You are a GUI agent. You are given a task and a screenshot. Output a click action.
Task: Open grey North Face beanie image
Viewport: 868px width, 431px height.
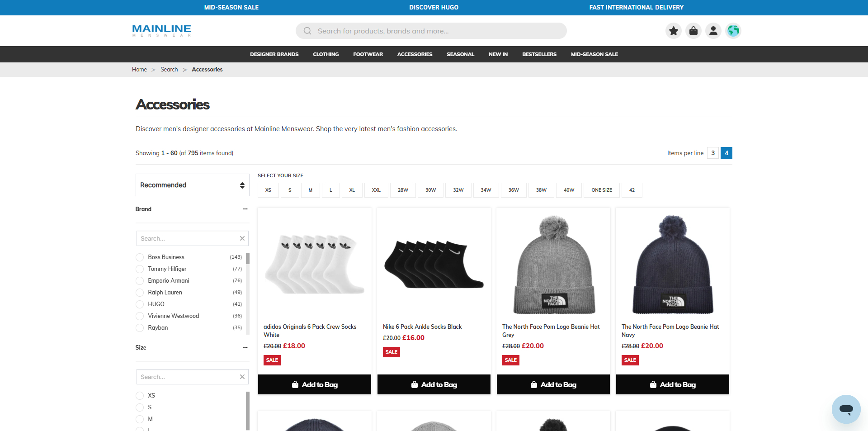(553, 265)
